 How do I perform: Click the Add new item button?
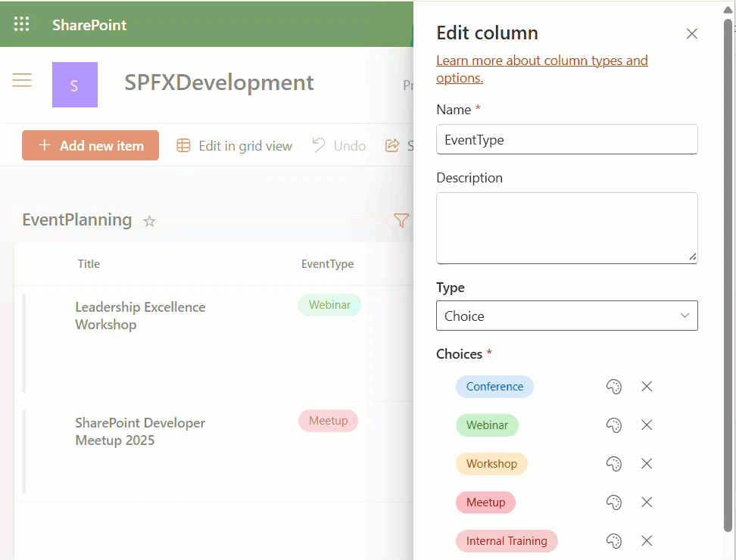click(x=90, y=145)
